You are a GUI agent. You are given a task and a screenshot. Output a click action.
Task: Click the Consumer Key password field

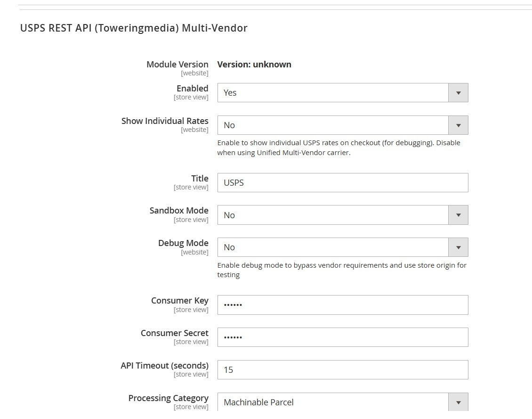(343, 305)
